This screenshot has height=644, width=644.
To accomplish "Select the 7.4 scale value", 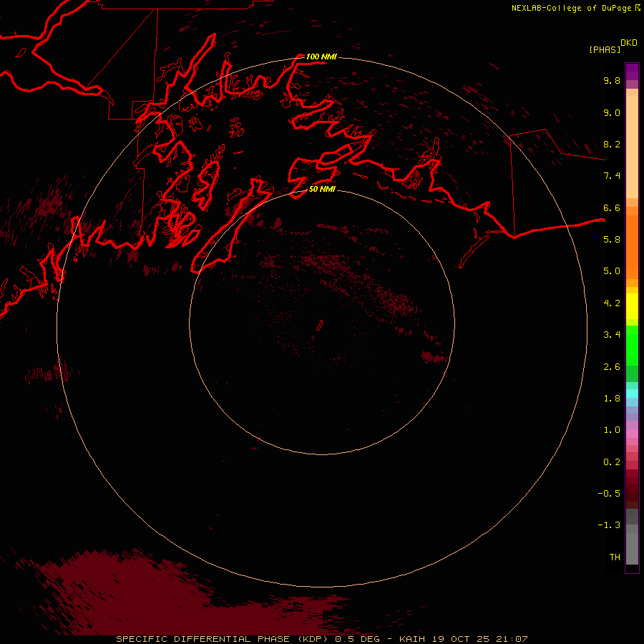I will tap(612, 176).
